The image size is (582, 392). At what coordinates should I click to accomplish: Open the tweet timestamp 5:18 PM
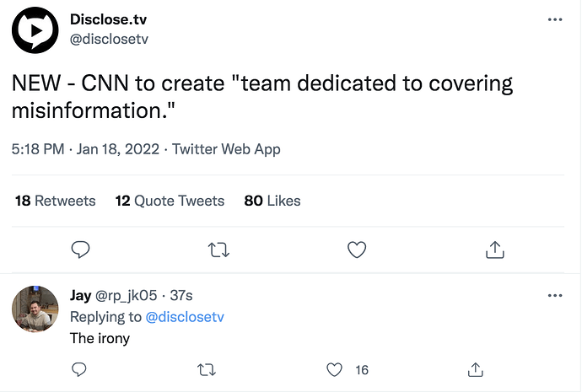pos(38,149)
